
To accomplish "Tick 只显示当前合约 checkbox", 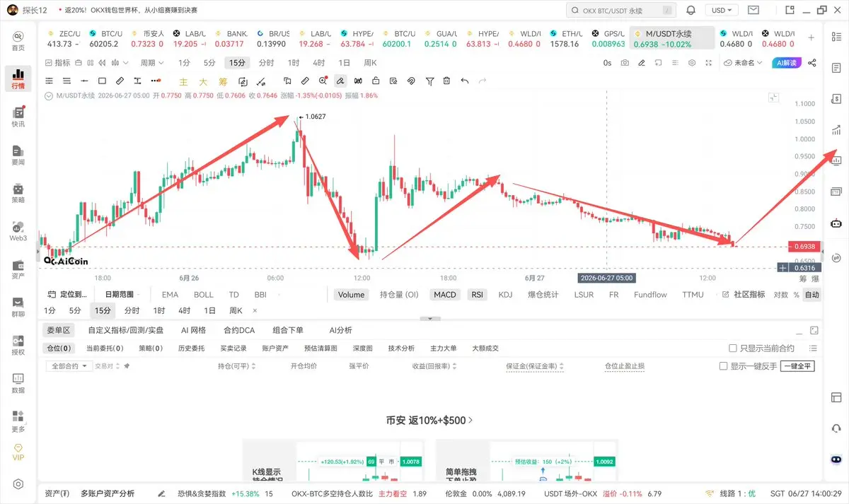I will point(733,348).
